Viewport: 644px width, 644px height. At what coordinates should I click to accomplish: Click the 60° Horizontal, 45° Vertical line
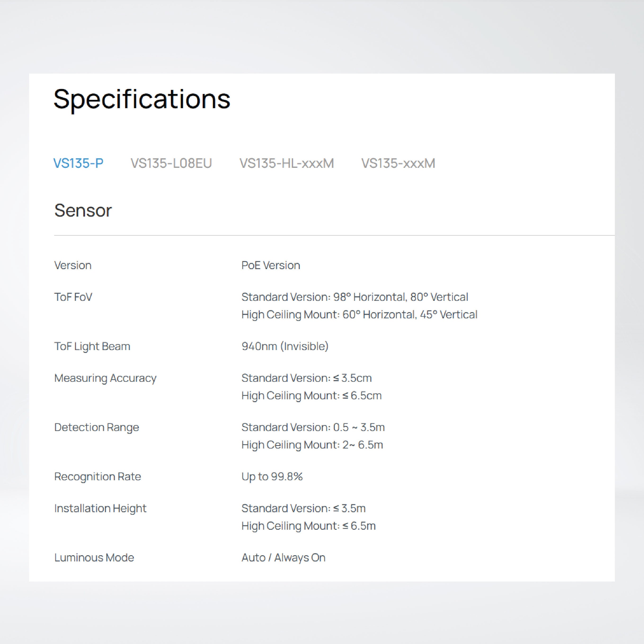pos(359,315)
